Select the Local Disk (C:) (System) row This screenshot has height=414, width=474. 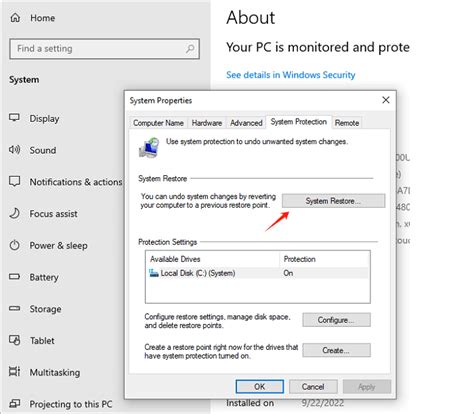(257, 273)
